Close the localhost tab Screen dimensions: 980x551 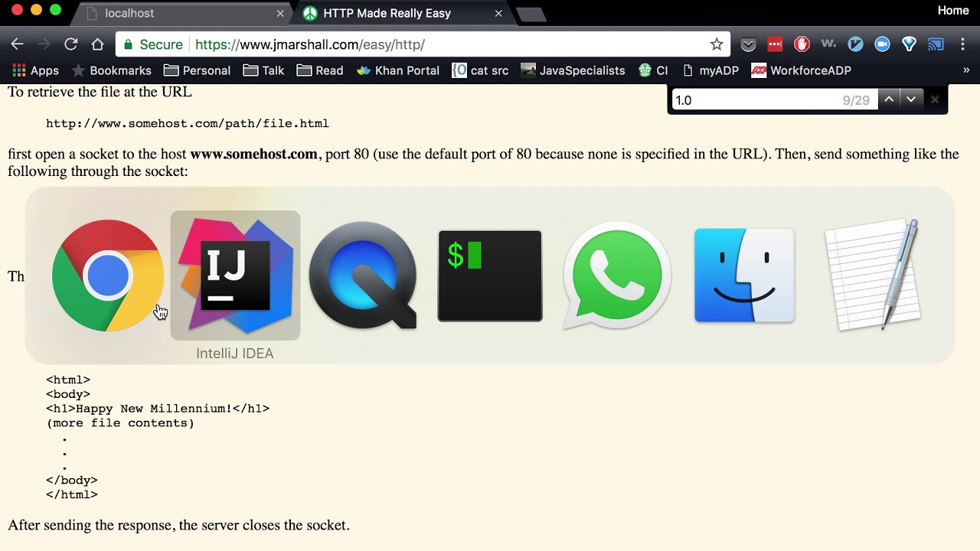pos(280,13)
